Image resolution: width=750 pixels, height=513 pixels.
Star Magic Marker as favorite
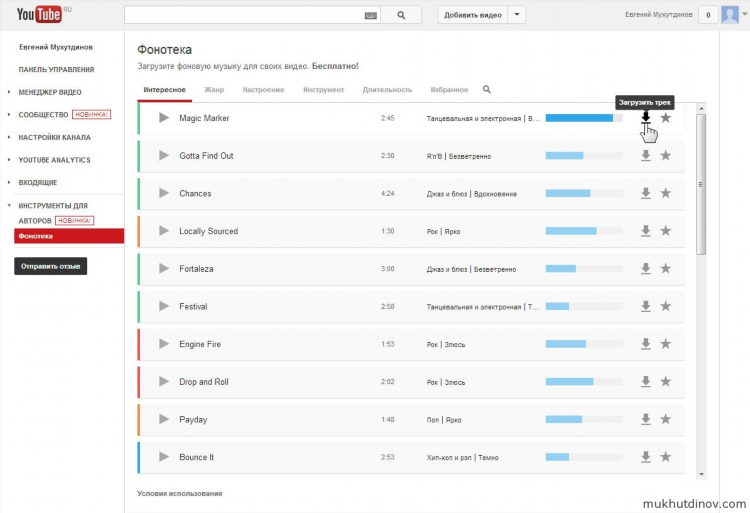click(666, 118)
